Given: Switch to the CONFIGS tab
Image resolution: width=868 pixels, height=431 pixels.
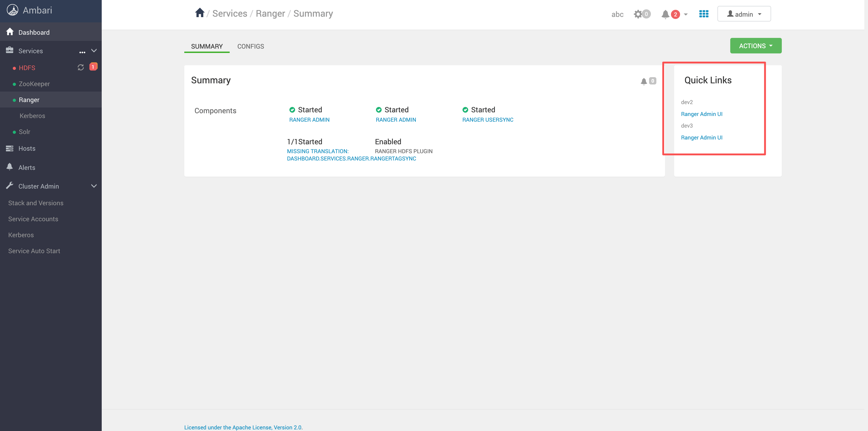Looking at the screenshot, I should 250,46.
